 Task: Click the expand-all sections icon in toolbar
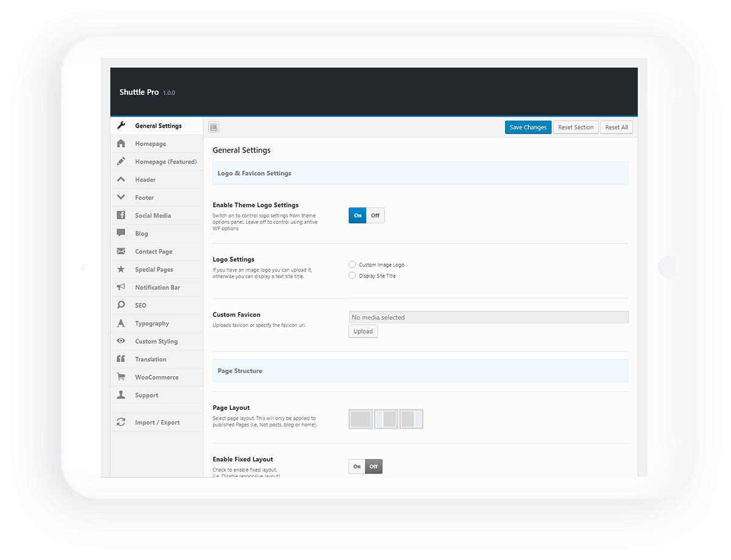click(214, 127)
